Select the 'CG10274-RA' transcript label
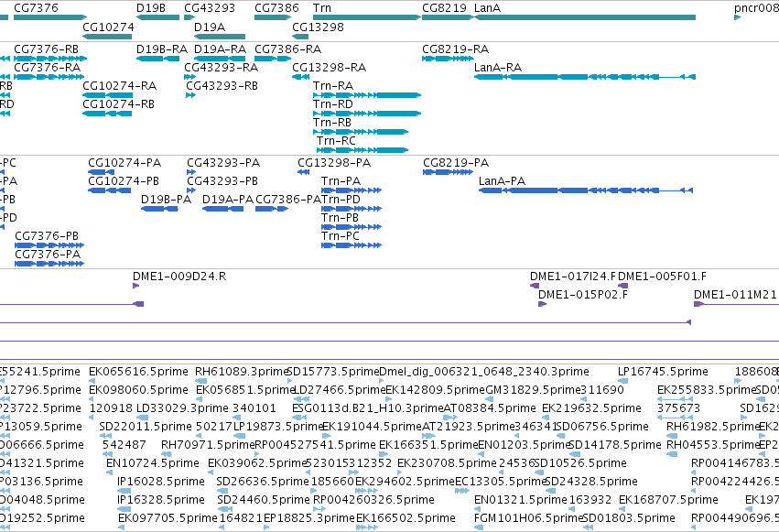 [120, 86]
